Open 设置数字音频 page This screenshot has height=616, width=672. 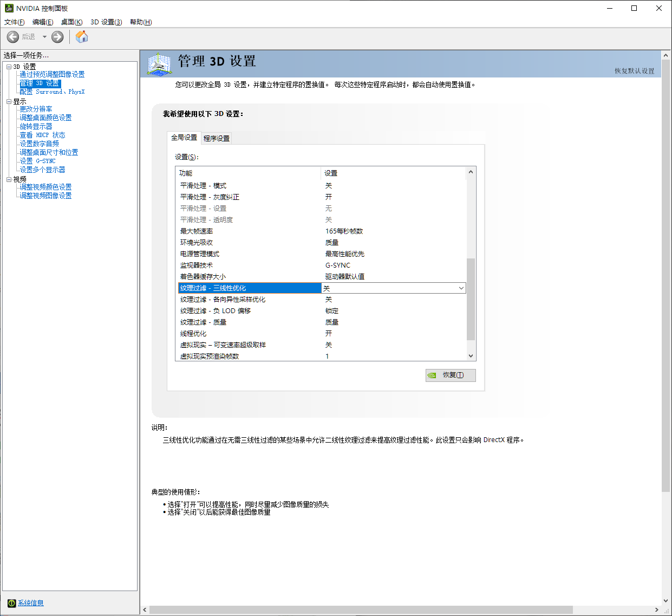(x=40, y=144)
